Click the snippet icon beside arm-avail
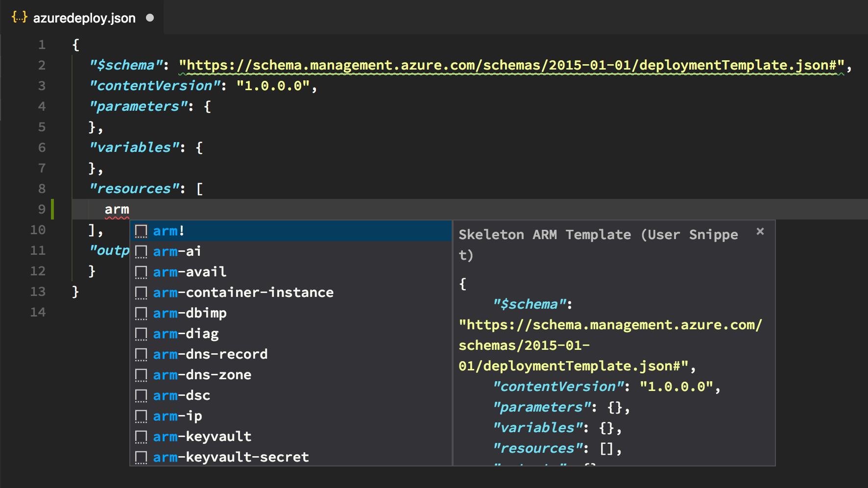868x488 pixels. (141, 272)
